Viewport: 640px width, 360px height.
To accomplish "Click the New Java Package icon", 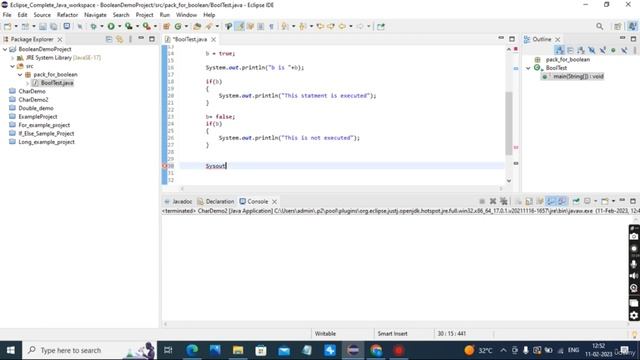I will click(166, 27).
